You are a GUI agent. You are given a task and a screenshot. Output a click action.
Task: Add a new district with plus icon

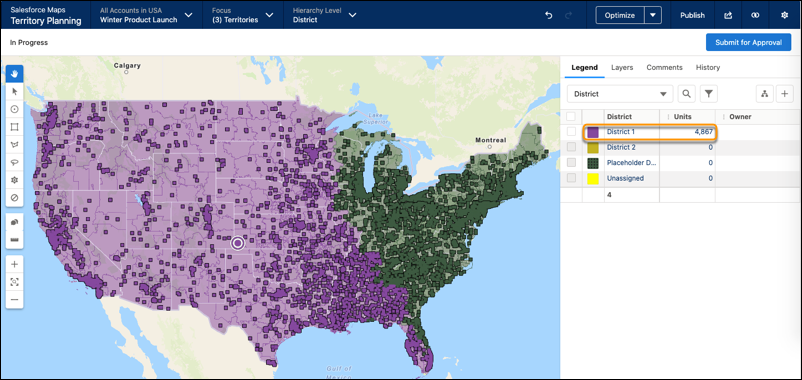(785, 94)
